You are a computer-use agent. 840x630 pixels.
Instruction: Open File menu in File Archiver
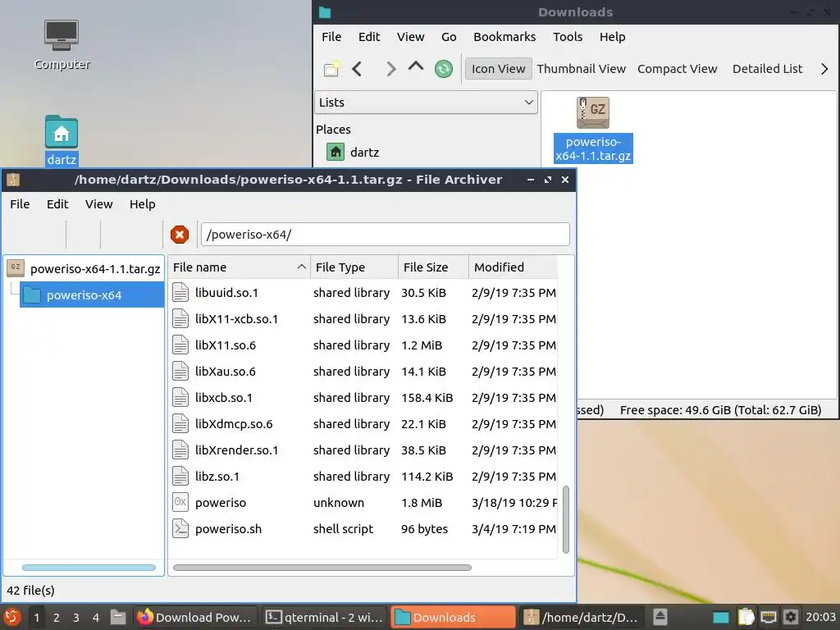[20, 204]
